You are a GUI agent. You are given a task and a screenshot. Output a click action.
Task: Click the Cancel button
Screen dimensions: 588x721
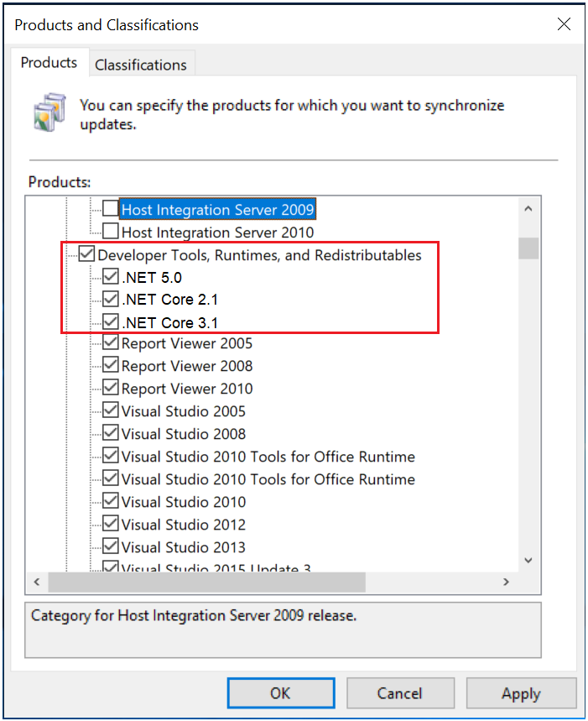(x=400, y=693)
